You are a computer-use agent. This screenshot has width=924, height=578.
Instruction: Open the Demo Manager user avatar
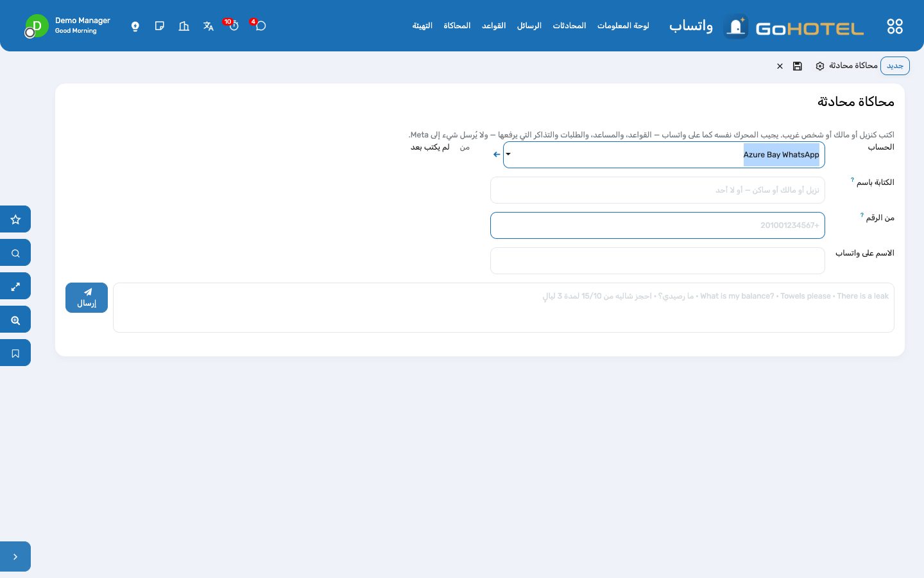(x=37, y=26)
